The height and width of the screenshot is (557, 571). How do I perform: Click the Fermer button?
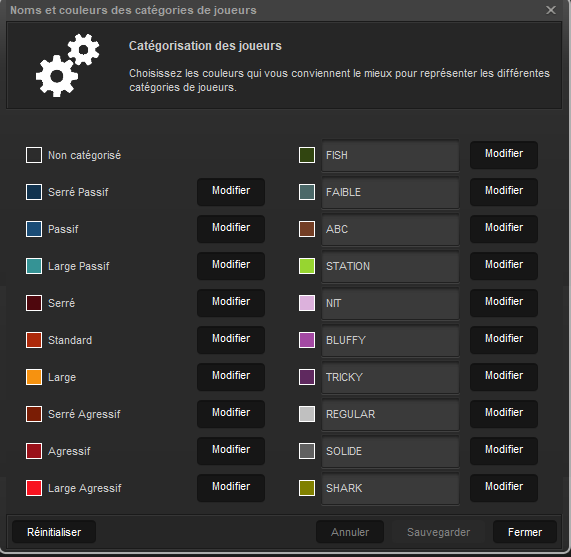coord(525,532)
